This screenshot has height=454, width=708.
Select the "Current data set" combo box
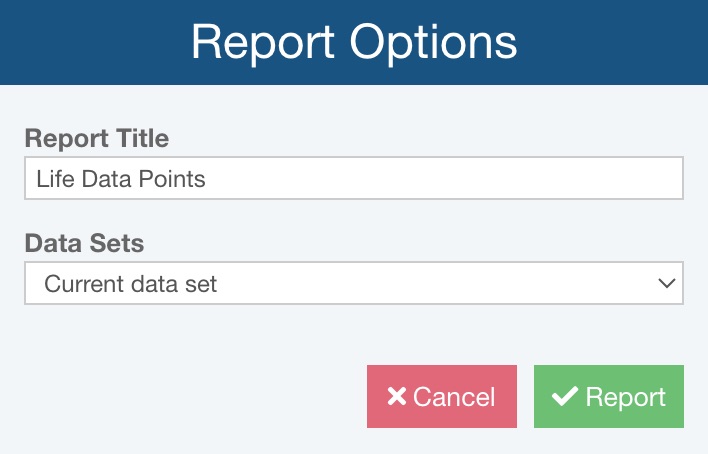[353, 283]
